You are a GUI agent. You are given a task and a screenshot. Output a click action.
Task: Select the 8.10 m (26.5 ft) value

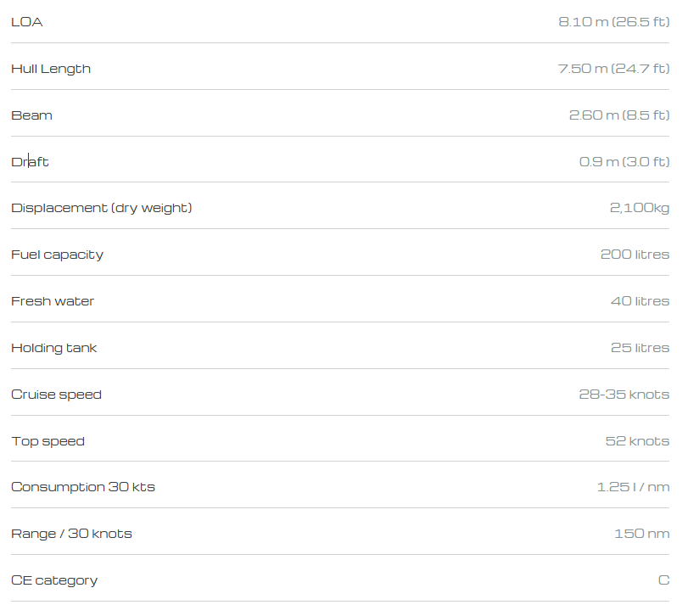pyautogui.click(x=614, y=22)
